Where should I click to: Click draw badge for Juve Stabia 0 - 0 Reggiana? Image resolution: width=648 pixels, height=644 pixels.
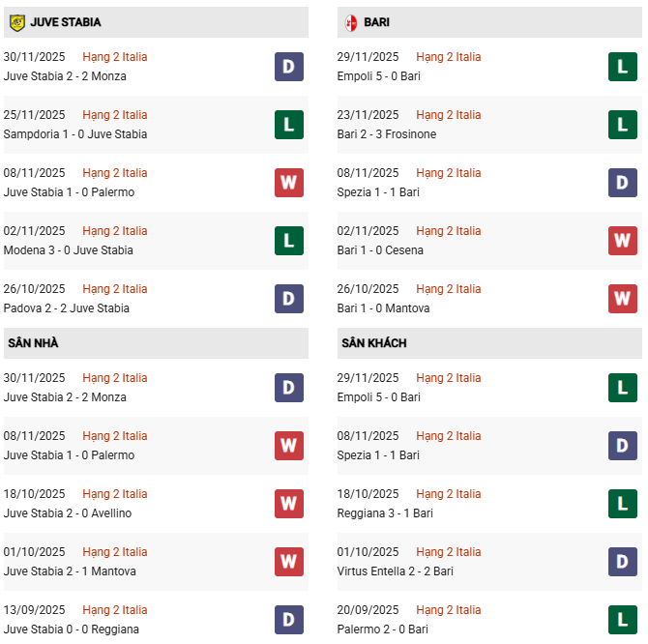288,620
